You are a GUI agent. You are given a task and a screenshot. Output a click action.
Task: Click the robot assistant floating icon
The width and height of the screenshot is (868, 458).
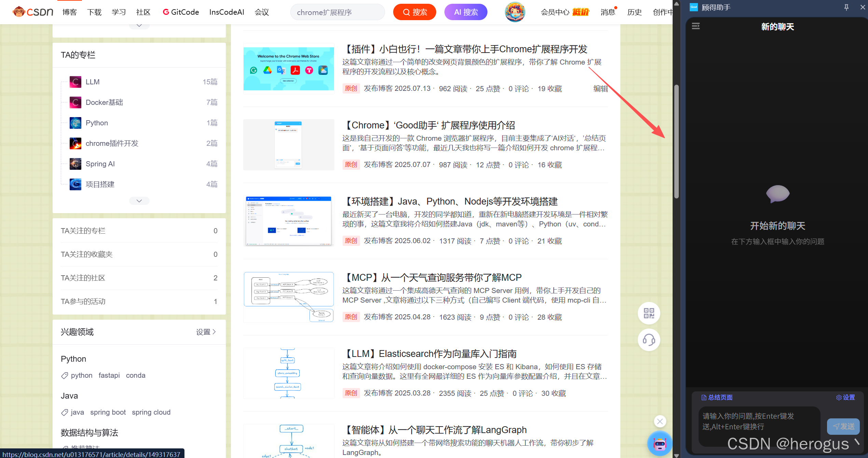pos(660,444)
